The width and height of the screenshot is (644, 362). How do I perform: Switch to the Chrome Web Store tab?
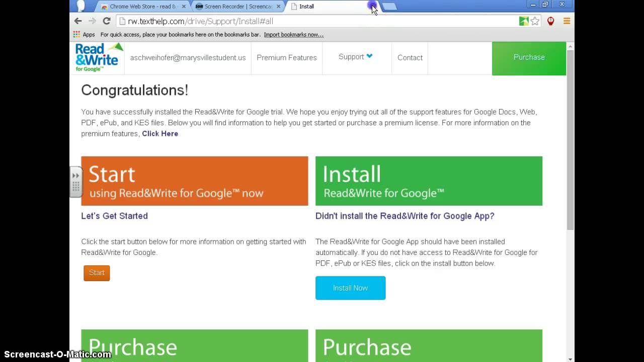coord(143,7)
